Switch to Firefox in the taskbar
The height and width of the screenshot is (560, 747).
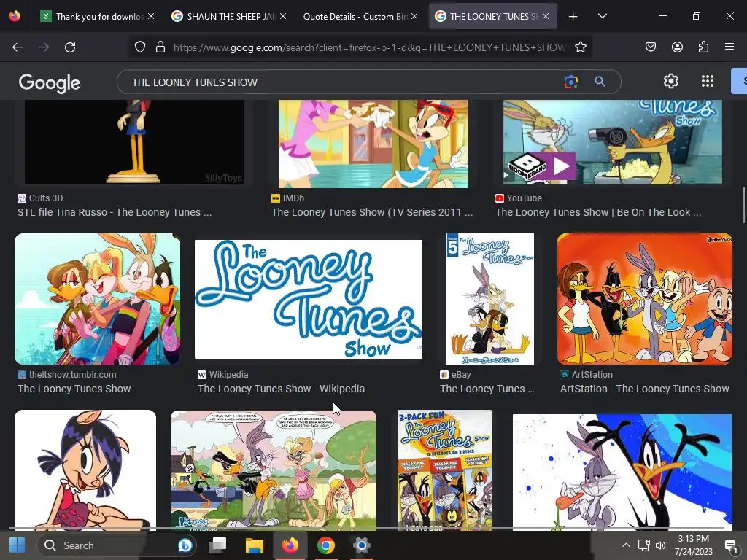point(290,545)
